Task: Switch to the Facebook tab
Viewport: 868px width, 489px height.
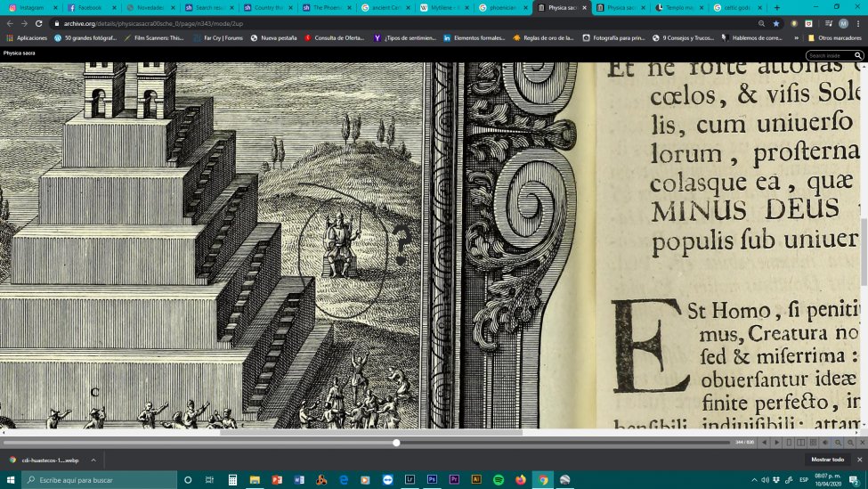Action: [x=90, y=8]
